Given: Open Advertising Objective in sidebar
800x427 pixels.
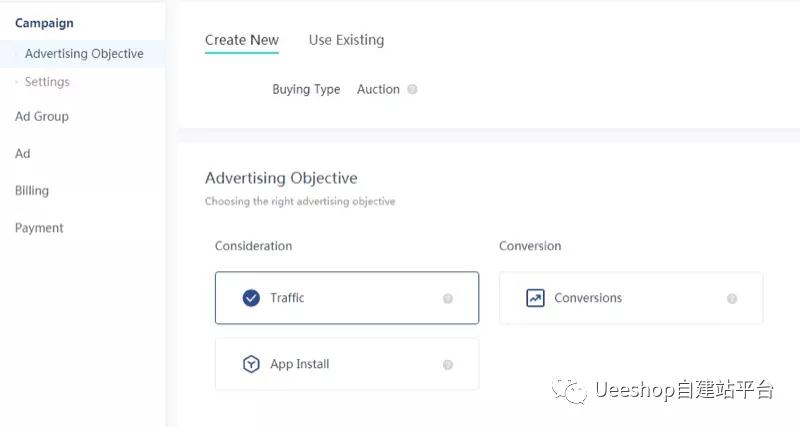Looking at the screenshot, I should pos(84,54).
